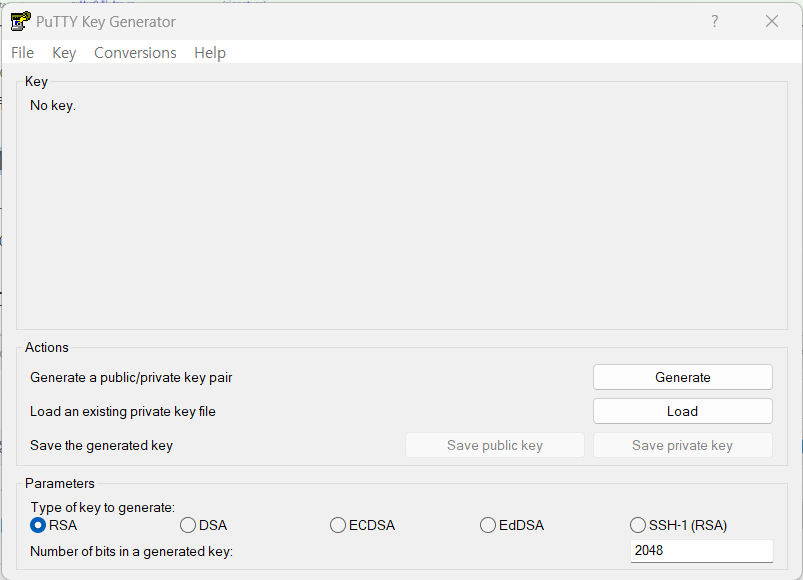803x580 pixels.
Task: Click the 'PuTTY Key Generator' window title text
Action: pyautogui.click(x=106, y=22)
